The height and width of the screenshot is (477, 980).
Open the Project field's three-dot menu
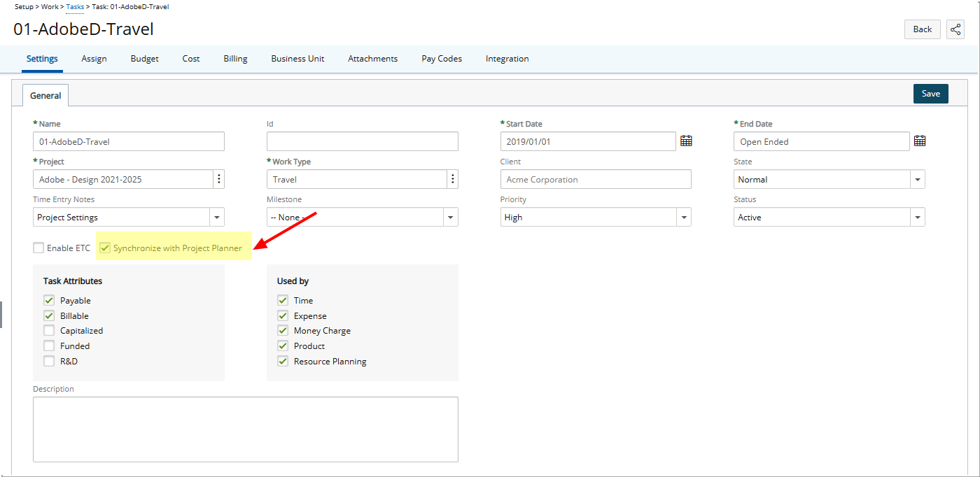pos(219,179)
